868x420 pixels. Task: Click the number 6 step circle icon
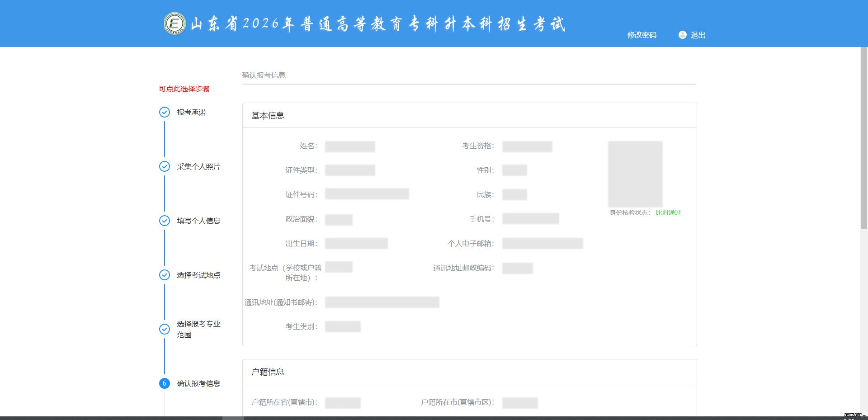click(x=165, y=383)
